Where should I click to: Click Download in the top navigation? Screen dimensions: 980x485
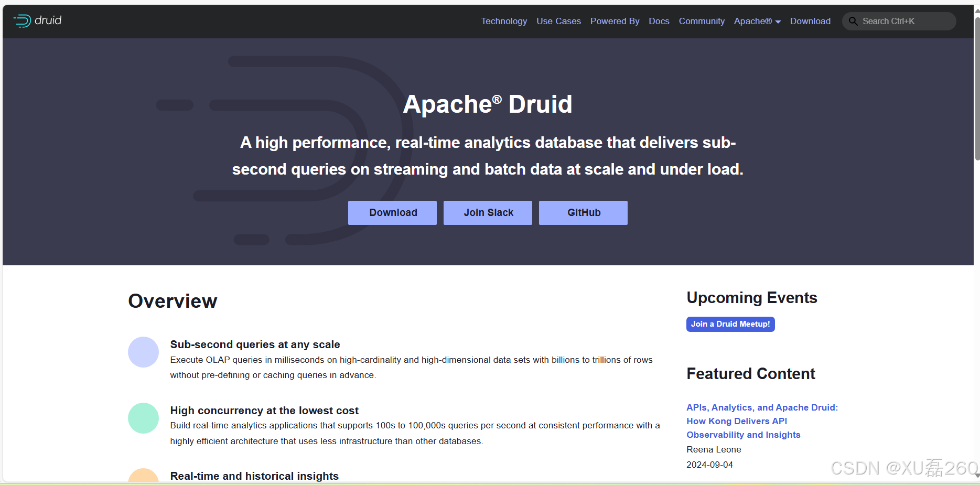pos(810,21)
